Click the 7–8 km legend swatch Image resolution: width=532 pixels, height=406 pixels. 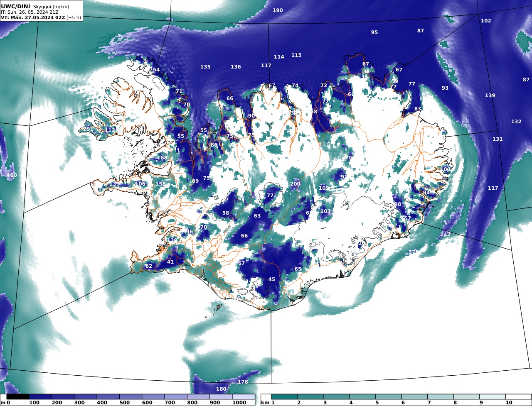coord(440,397)
